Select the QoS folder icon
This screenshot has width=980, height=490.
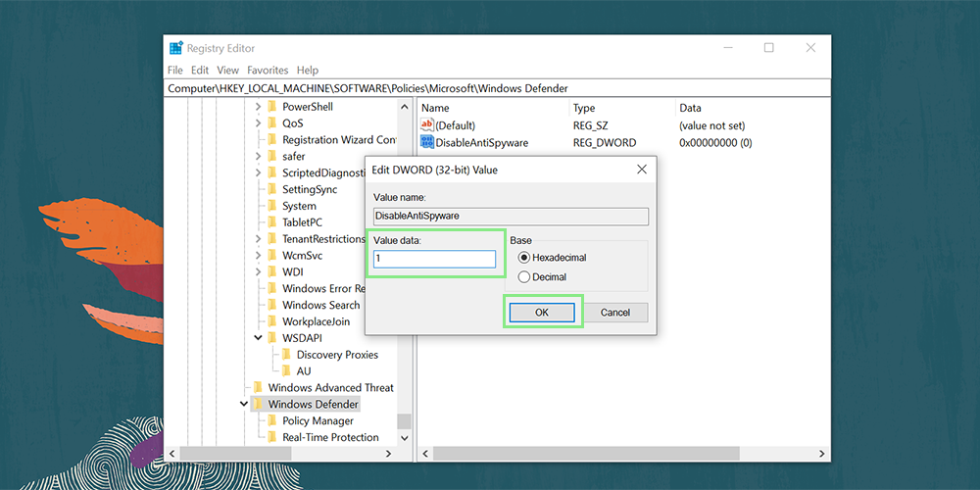tap(271, 123)
